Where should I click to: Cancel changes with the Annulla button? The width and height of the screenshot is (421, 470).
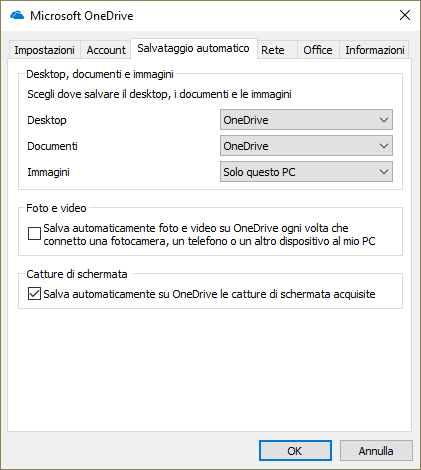[x=376, y=451]
